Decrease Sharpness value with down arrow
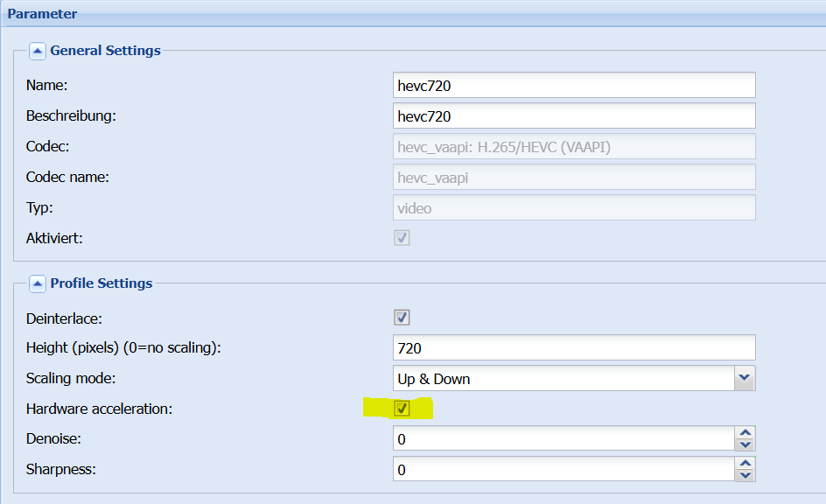Viewport: 826px width, 504px height. pyautogui.click(x=745, y=475)
